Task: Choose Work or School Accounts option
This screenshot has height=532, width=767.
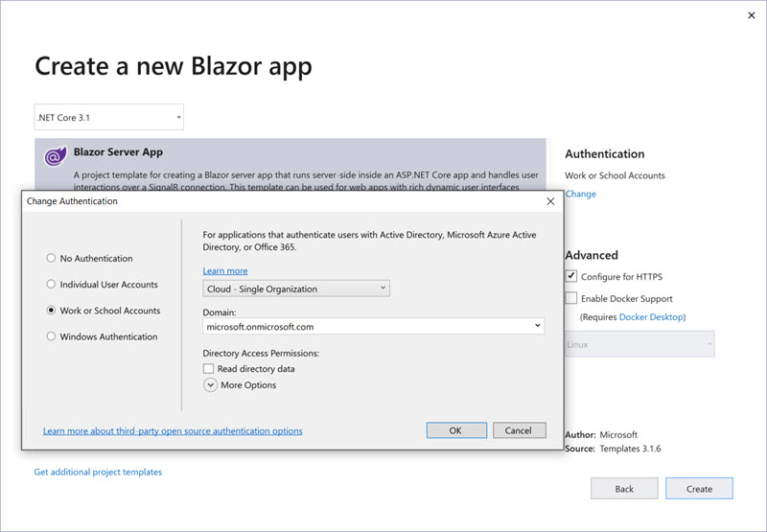Action: [x=51, y=311]
